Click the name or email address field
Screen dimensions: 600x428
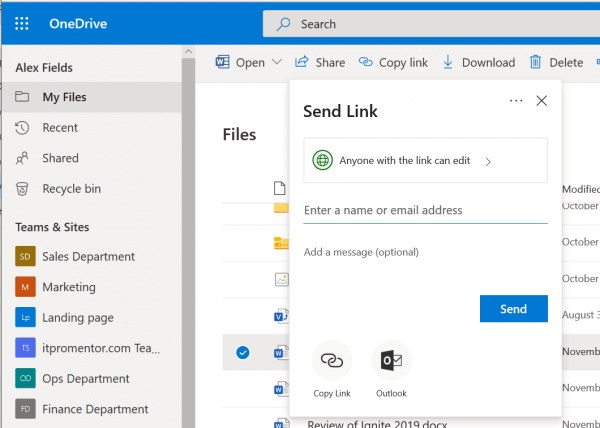pyautogui.click(x=426, y=210)
